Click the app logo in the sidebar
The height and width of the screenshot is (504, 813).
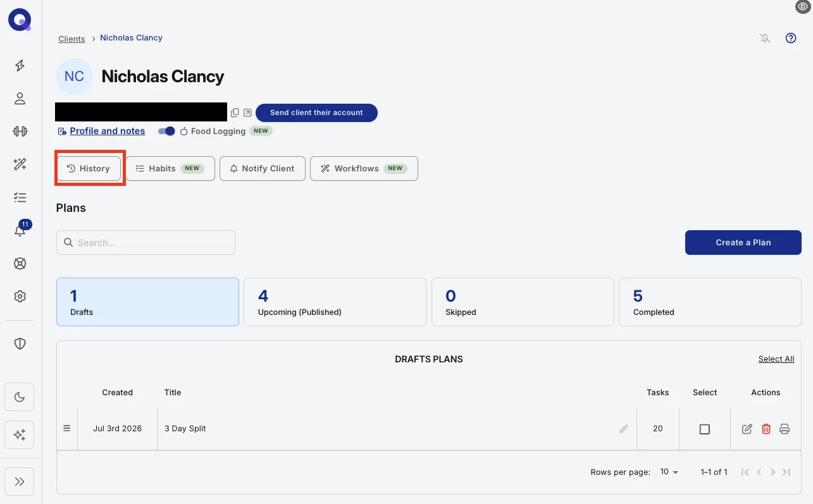point(20,20)
